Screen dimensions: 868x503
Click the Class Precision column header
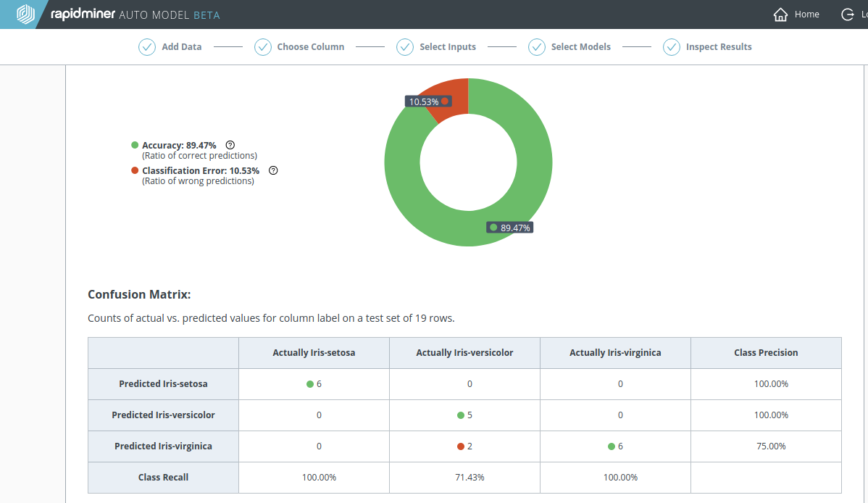pos(766,353)
